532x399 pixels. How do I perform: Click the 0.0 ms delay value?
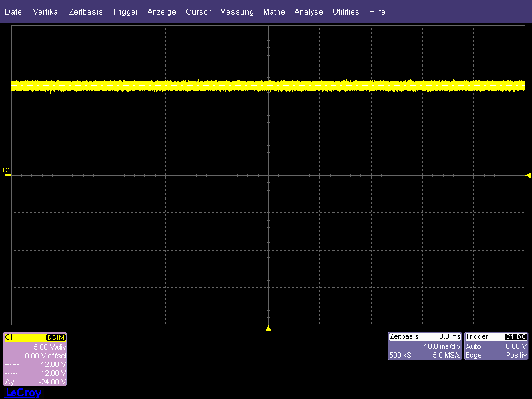[x=450, y=337]
